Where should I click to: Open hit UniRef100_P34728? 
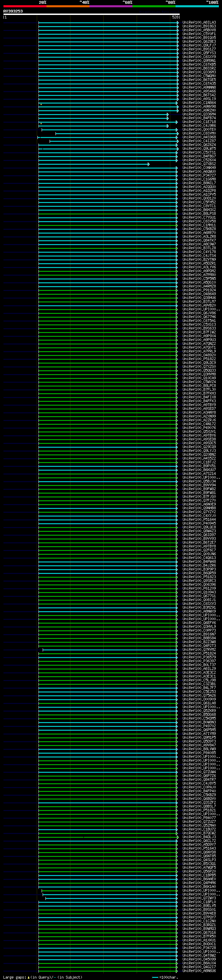(x=199, y=948)
